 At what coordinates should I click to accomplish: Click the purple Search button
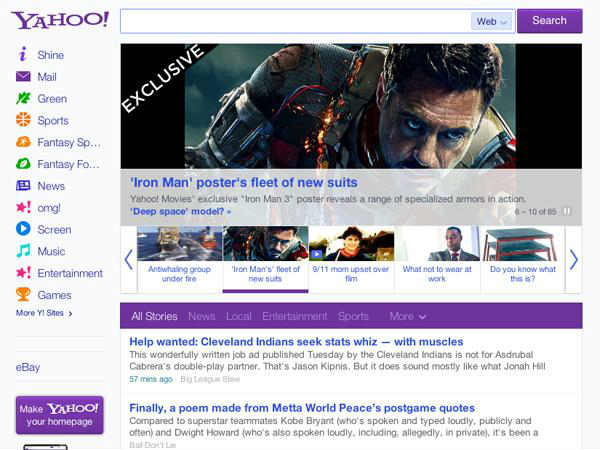tap(549, 21)
